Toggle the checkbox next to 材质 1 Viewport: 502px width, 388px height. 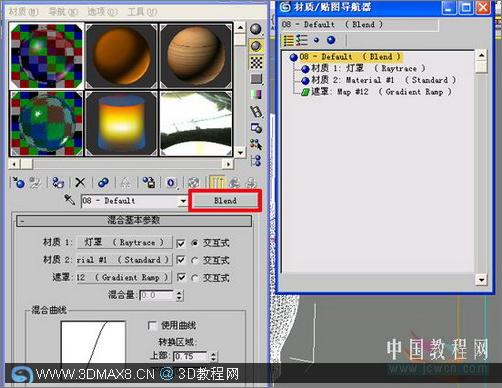180,243
